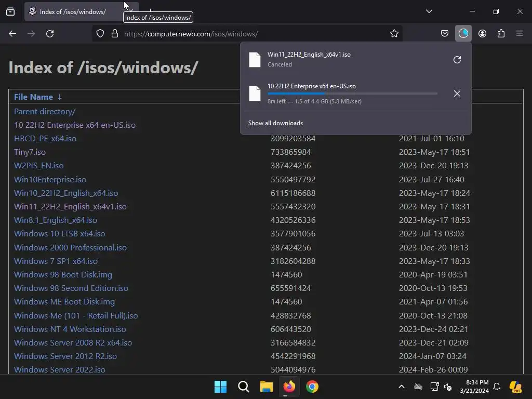Reload the current page

tap(50, 34)
